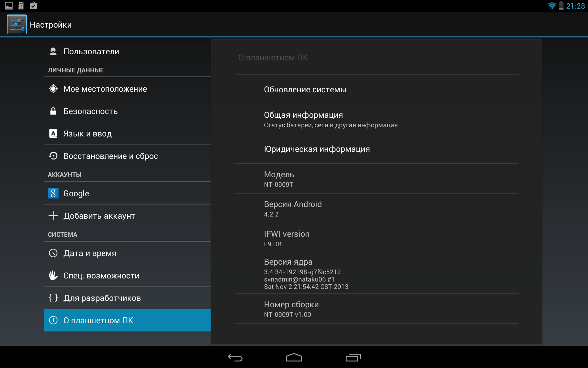The image size is (588, 368).
Task: Tap the clock icon for Date & time
Action: pyautogui.click(x=53, y=253)
